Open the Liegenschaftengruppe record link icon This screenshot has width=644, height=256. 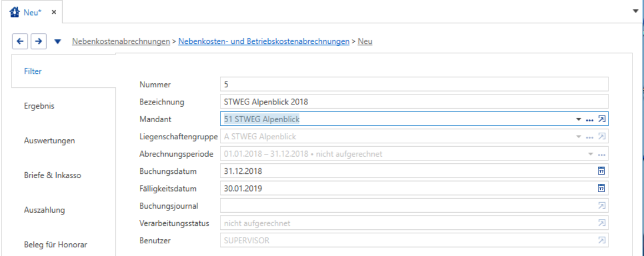(601, 137)
